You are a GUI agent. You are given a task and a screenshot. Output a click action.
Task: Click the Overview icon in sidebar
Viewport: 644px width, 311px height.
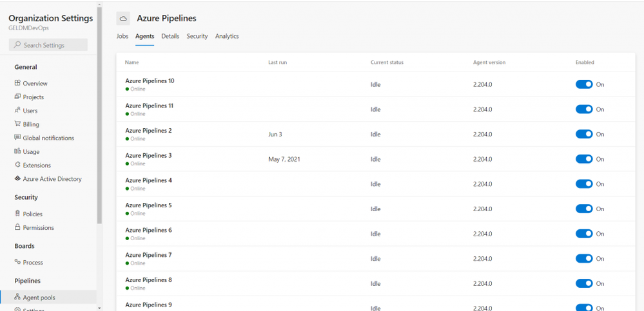[x=17, y=83]
